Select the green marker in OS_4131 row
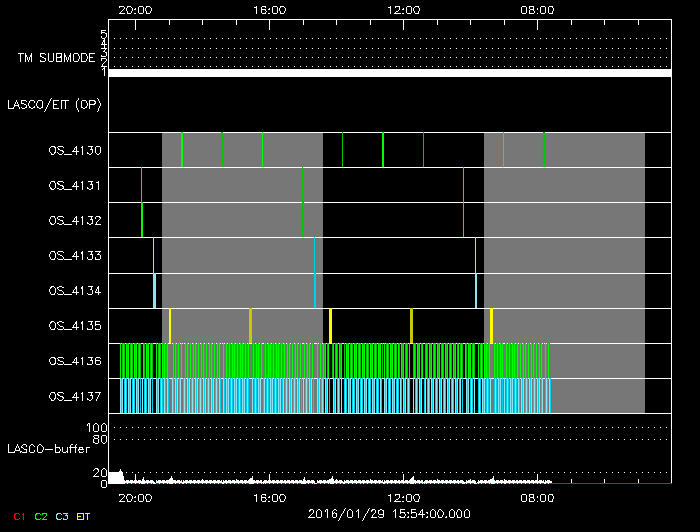 302,185
